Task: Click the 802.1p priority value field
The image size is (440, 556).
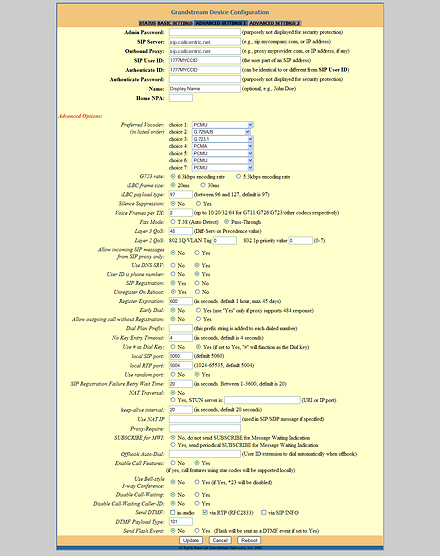Action: pyautogui.click(x=301, y=240)
